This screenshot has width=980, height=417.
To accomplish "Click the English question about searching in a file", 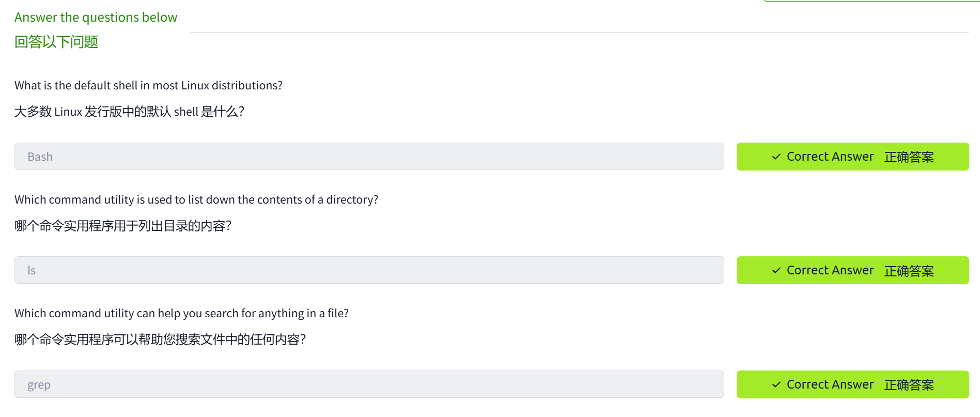I will tap(181, 314).
